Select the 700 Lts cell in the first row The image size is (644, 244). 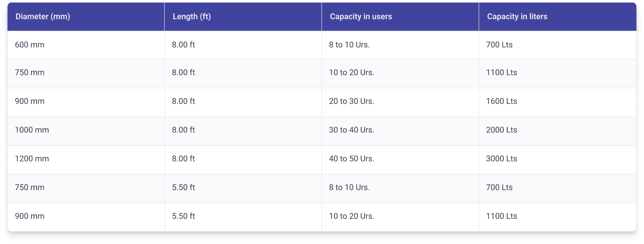coord(499,45)
